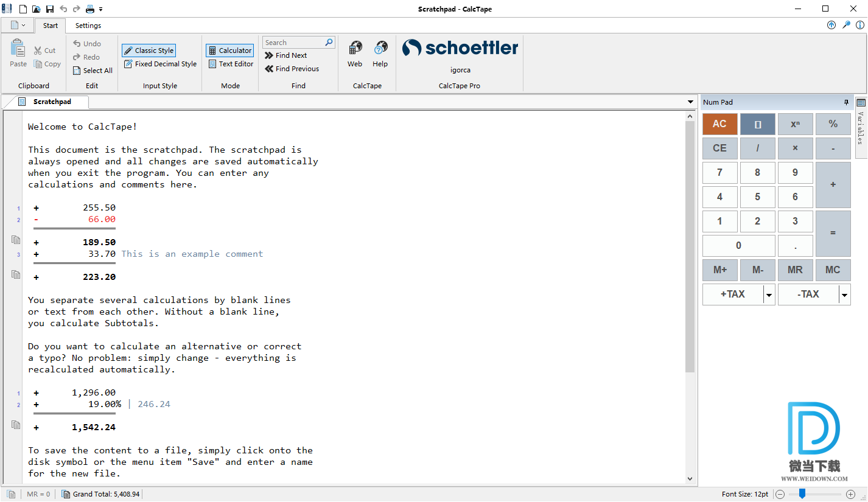868x502 pixels.
Task: Click Find Next
Action: click(x=285, y=55)
